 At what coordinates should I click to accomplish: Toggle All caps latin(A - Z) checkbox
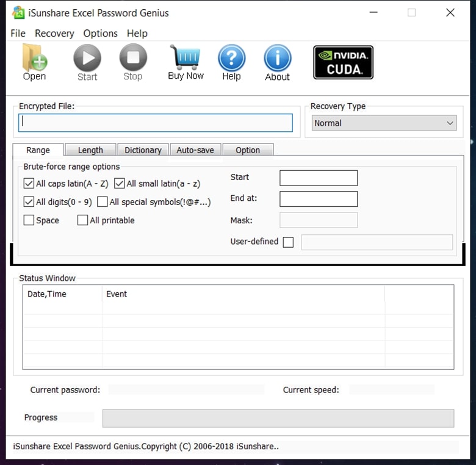point(29,183)
